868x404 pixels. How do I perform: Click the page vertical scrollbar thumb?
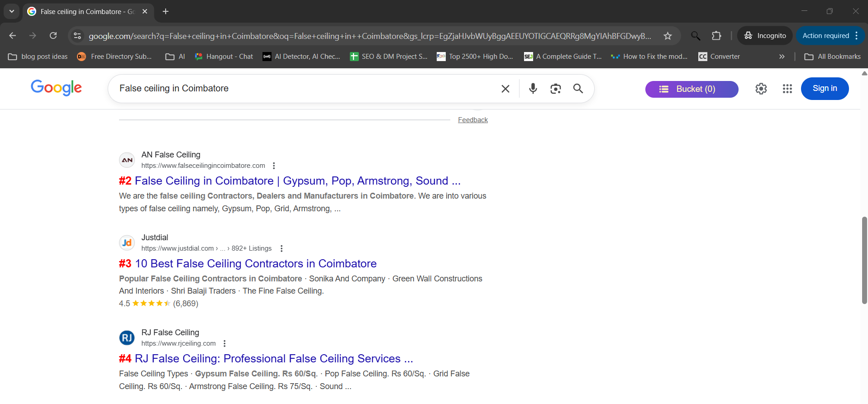(x=864, y=260)
